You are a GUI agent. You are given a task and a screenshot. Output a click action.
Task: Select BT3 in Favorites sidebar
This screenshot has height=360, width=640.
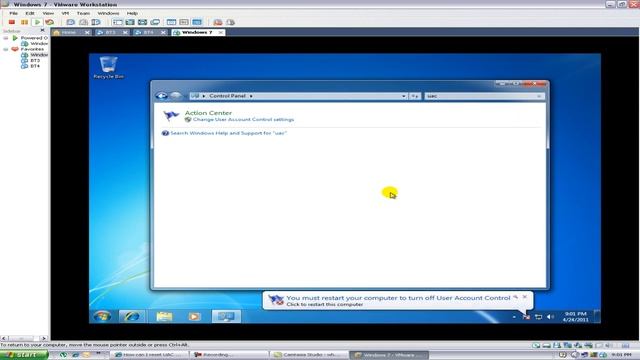[35, 60]
